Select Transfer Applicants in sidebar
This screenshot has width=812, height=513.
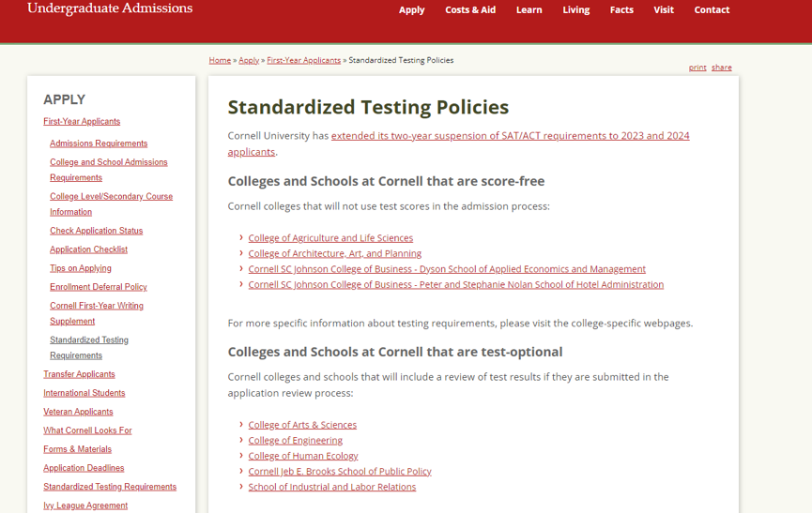pos(79,374)
